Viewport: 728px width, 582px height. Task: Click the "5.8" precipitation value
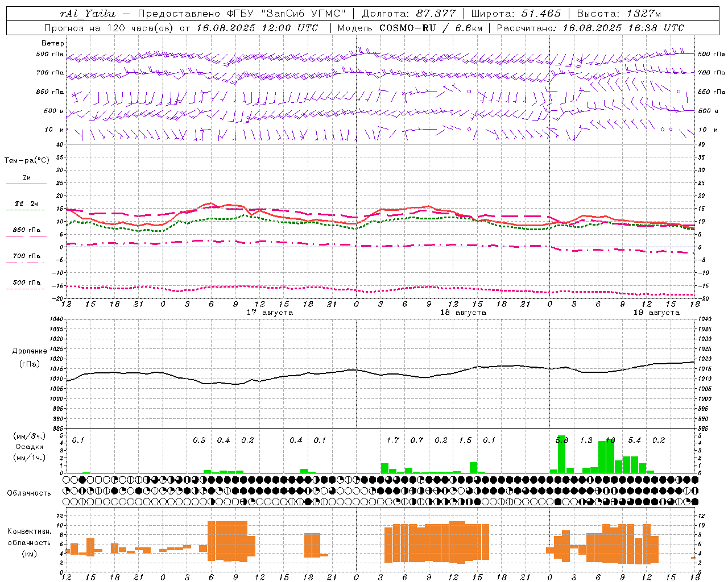[x=561, y=440]
